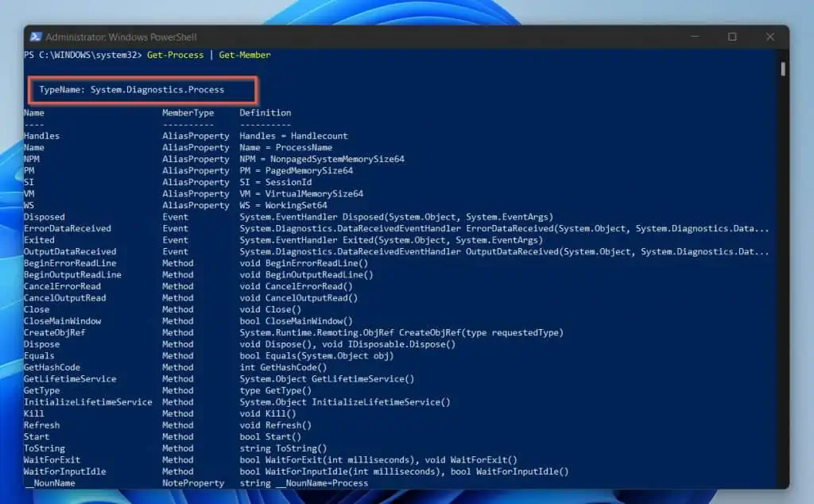Click the 'Handles' row name
This screenshot has width=814, height=504.
[x=41, y=136]
